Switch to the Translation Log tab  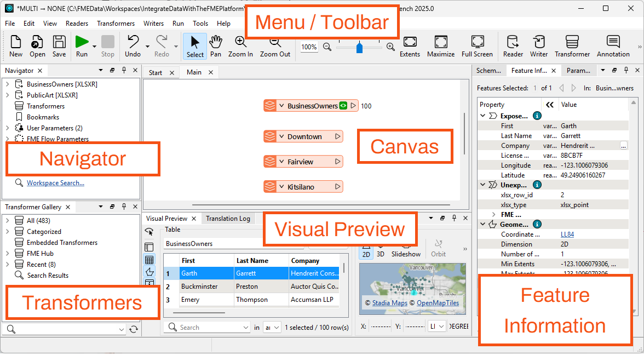[228, 218]
